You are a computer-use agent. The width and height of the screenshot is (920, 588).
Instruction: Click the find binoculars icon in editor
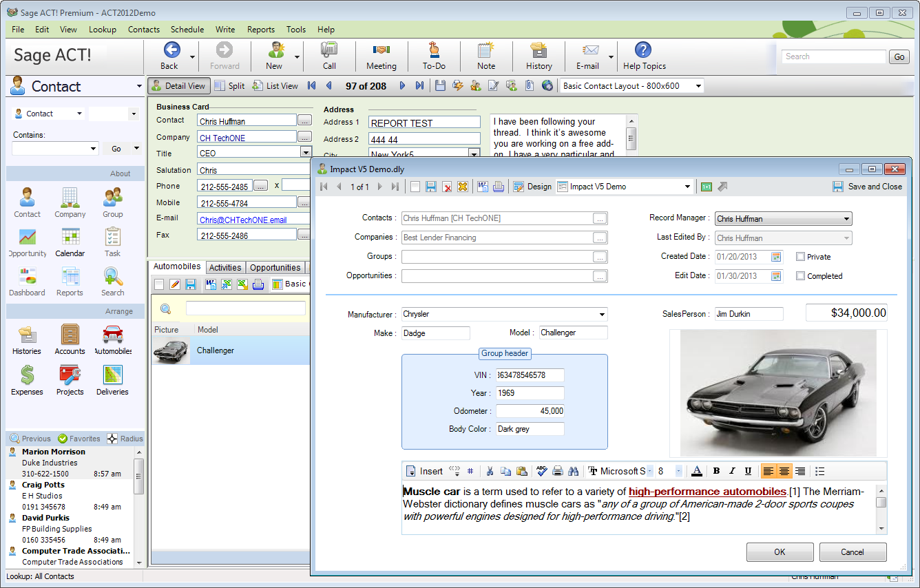tap(573, 471)
